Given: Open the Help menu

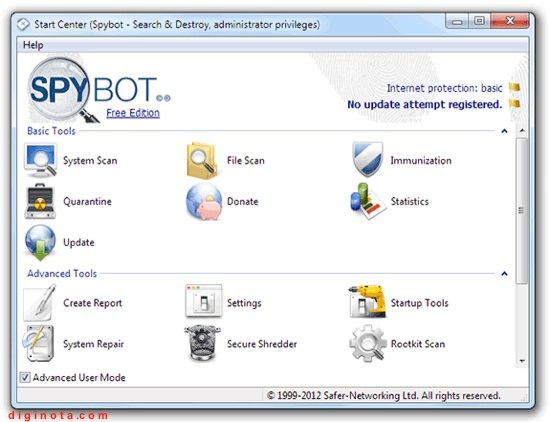Looking at the screenshot, I should click(x=33, y=45).
